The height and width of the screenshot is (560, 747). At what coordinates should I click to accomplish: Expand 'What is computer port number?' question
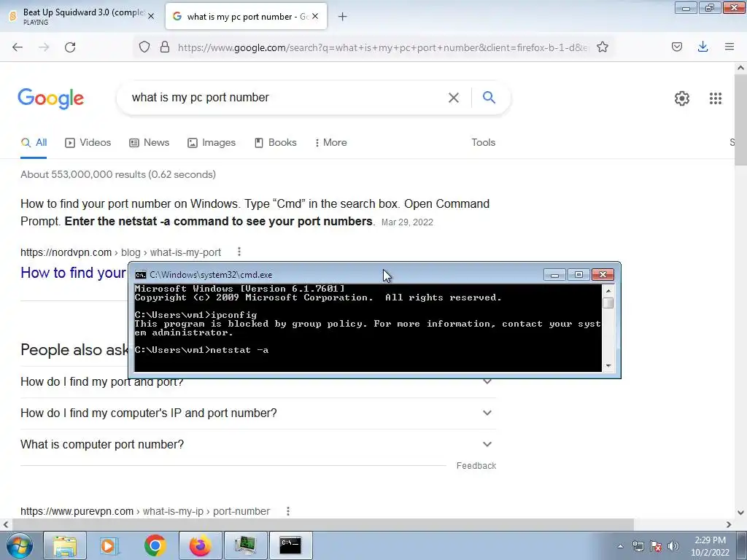point(258,444)
